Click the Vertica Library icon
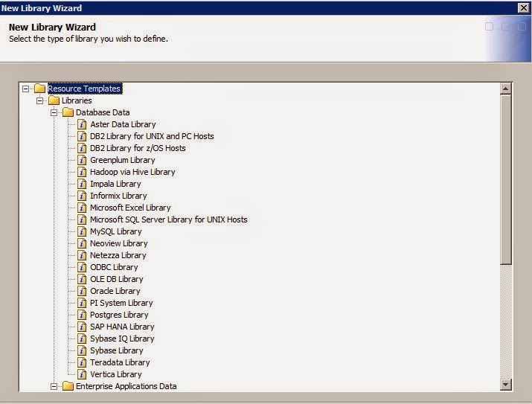This screenshot has width=532, height=404. 82,373
